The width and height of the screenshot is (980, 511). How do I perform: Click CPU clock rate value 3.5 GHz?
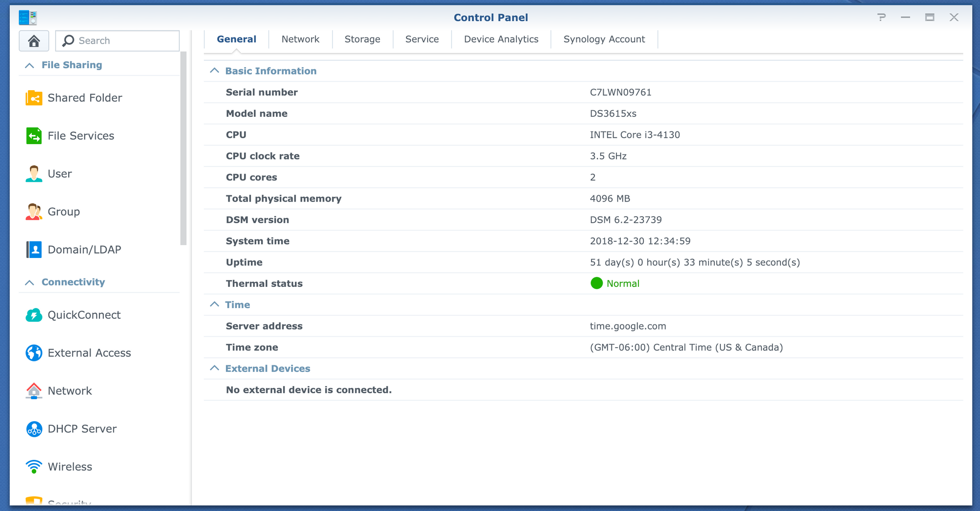pyautogui.click(x=608, y=156)
